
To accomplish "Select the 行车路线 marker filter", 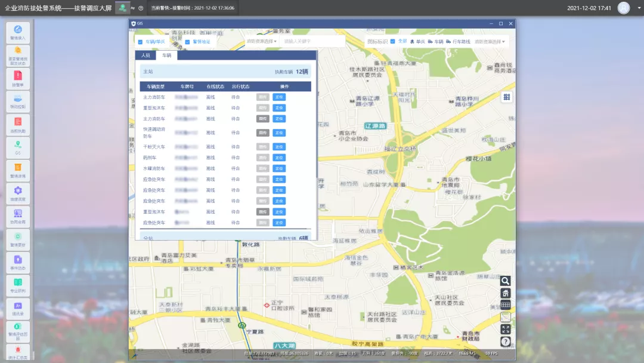I will click(458, 42).
